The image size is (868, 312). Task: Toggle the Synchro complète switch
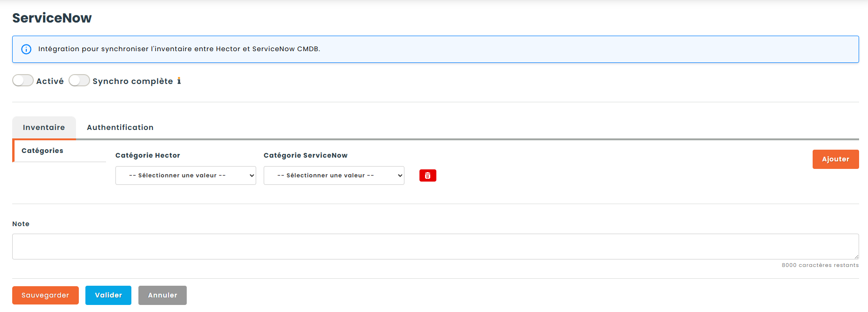point(79,81)
